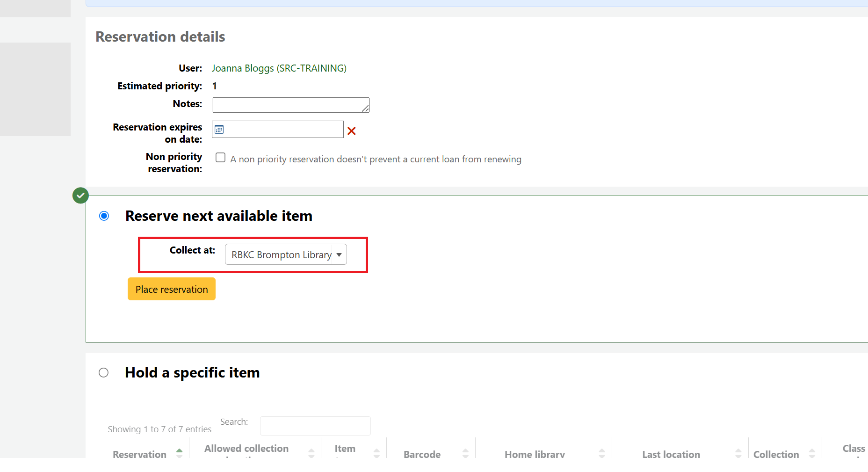Select Reserve next available item radio button
This screenshot has height=472, width=868.
click(x=104, y=216)
